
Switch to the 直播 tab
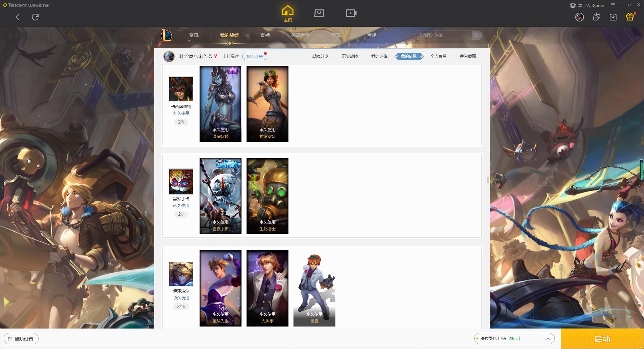pyautogui.click(x=265, y=35)
